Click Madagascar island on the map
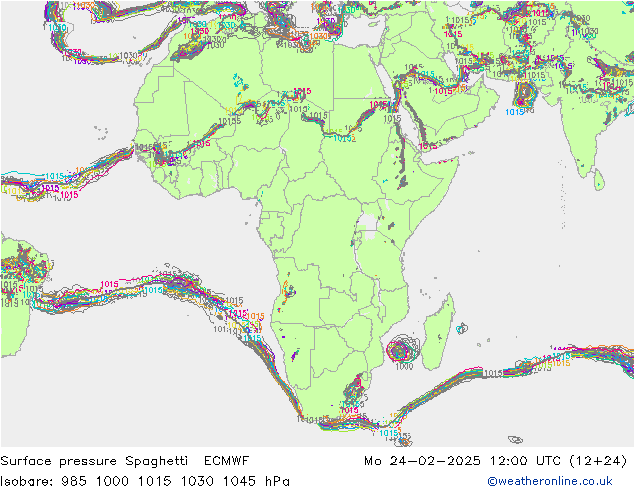 [439, 333]
